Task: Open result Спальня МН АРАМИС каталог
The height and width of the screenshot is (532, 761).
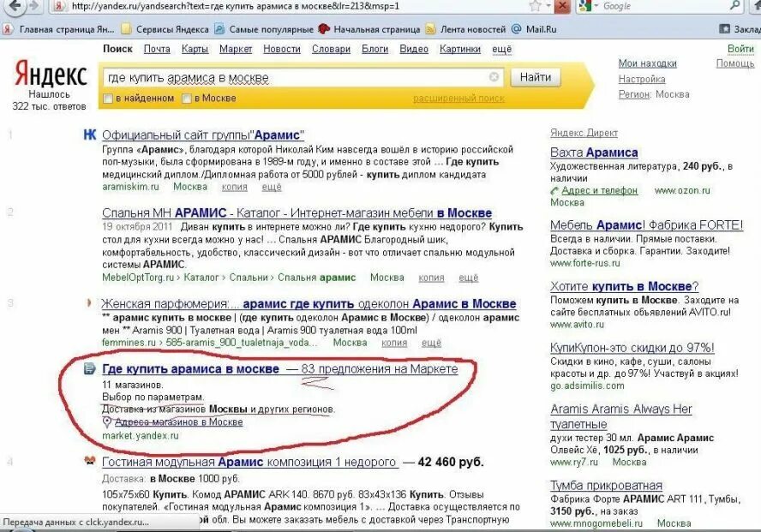Action: pyautogui.click(x=297, y=213)
